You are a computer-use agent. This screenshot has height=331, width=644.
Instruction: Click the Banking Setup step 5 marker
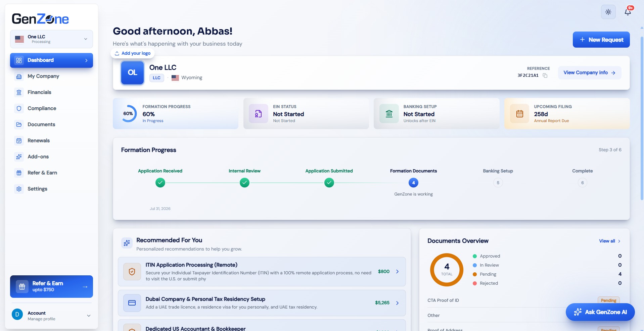[498, 183]
